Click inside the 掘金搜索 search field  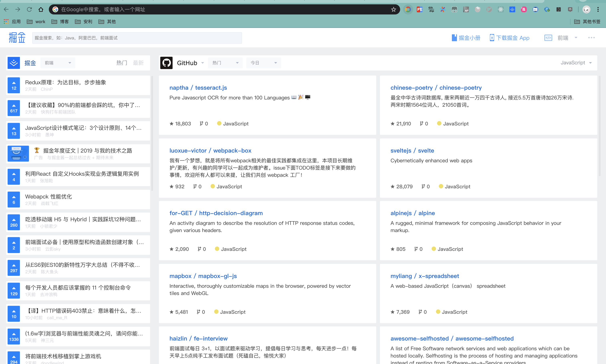(x=137, y=38)
